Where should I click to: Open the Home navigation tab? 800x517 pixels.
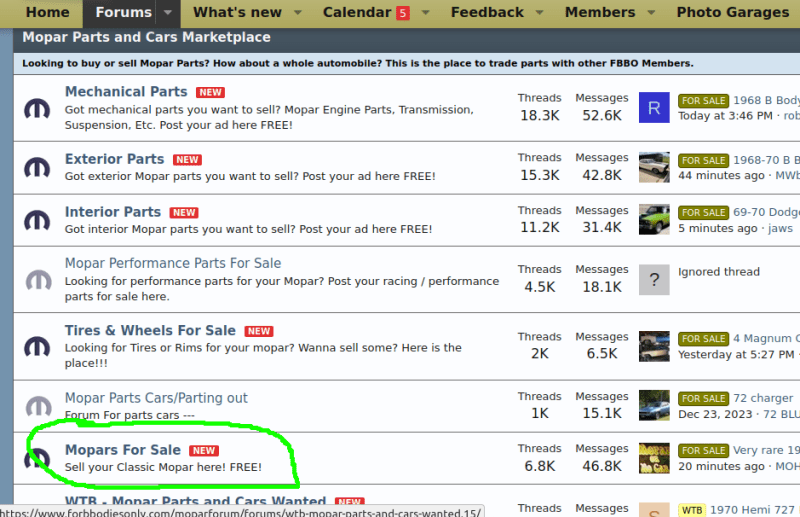[x=47, y=12]
